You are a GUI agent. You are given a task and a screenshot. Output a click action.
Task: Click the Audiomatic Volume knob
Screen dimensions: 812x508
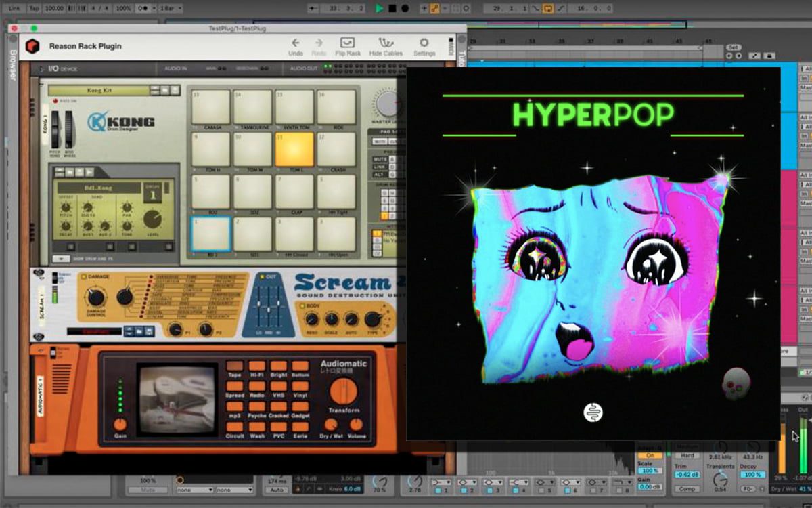pos(356,425)
